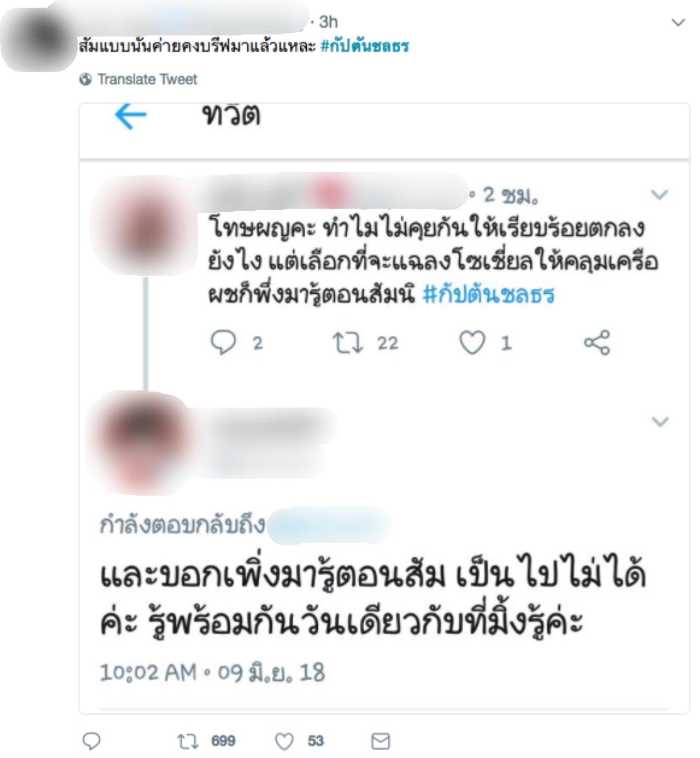Open the chevron menu on the reply tweet
The image size is (700, 758).
click(x=660, y=422)
